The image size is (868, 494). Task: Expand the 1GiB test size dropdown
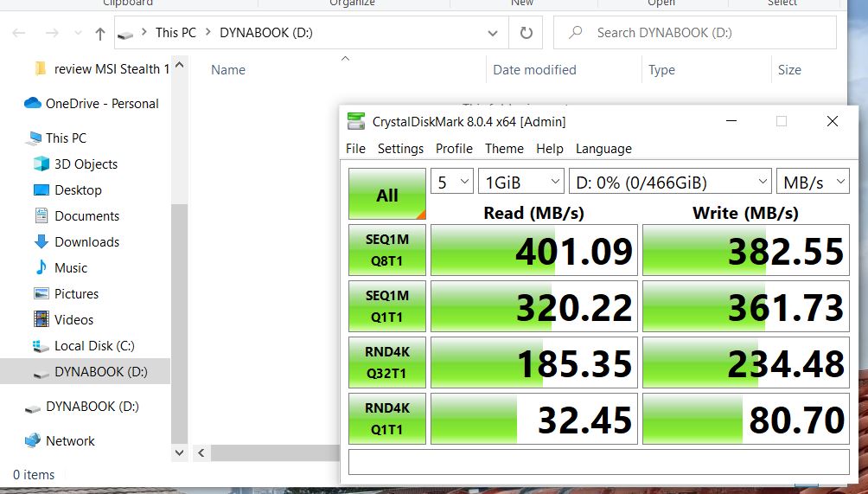coord(522,182)
